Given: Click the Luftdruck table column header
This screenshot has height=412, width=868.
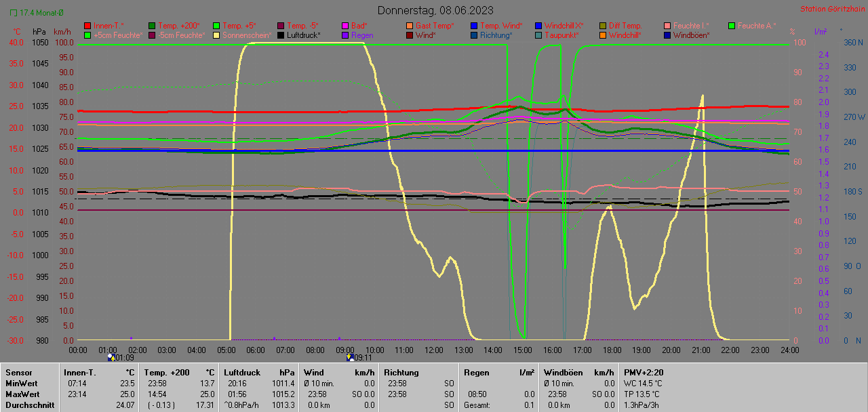Looking at the screenshot, I should point(241,373).
